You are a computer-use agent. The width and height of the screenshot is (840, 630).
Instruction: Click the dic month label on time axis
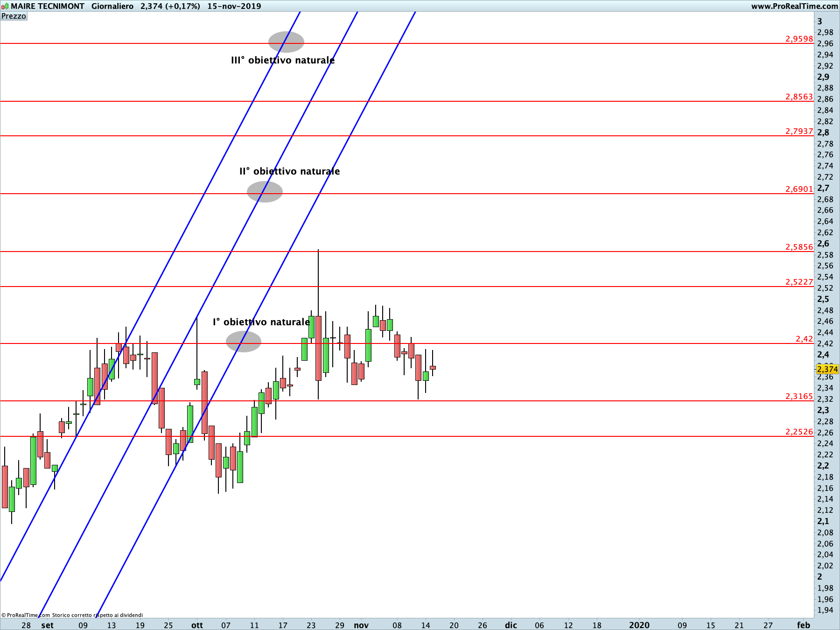(x=511, y=625)
